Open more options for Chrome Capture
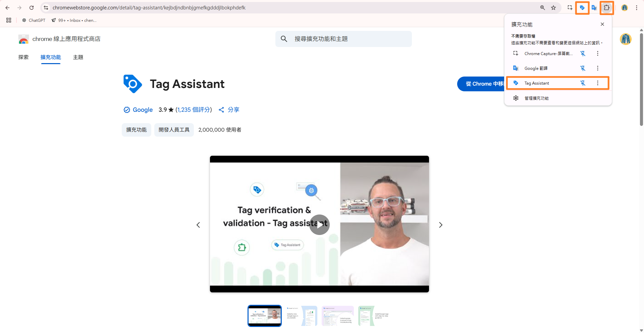644x333 pixels. [598, 53]
